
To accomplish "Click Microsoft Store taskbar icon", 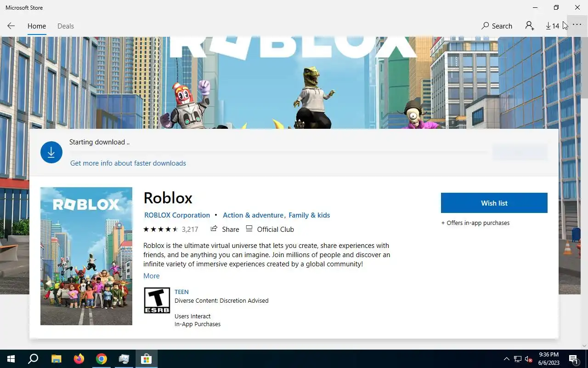I will (146, 359).
